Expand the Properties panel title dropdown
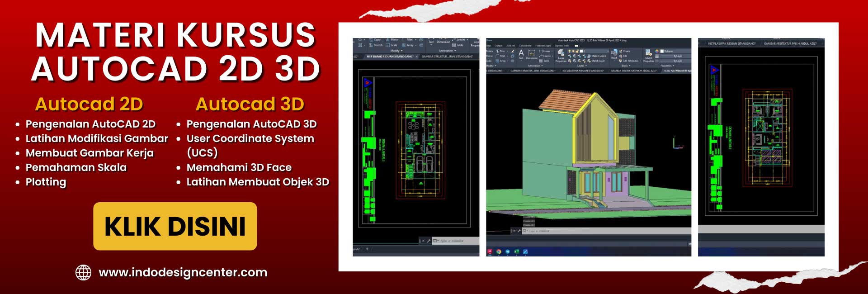Image resolution: width=868 pixels, height=294 pixels. point(667,66)
